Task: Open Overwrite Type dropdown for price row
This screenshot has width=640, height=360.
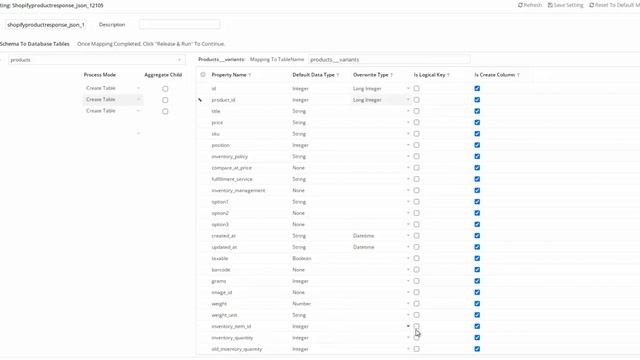Action: pos(408,122)
